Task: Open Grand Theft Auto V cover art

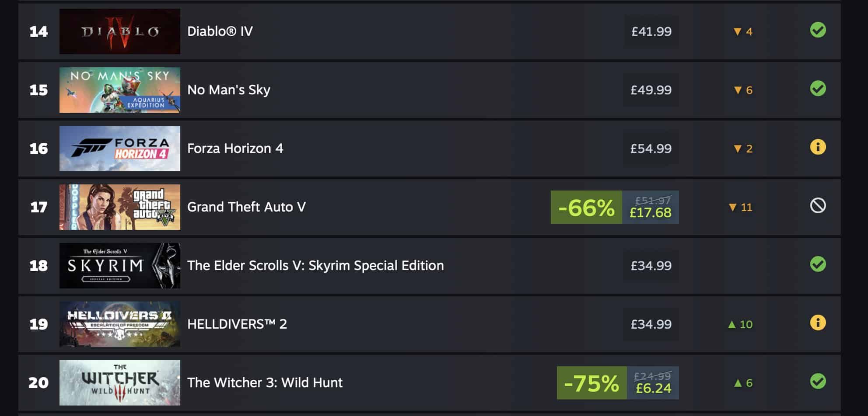Action: (119, 207)
